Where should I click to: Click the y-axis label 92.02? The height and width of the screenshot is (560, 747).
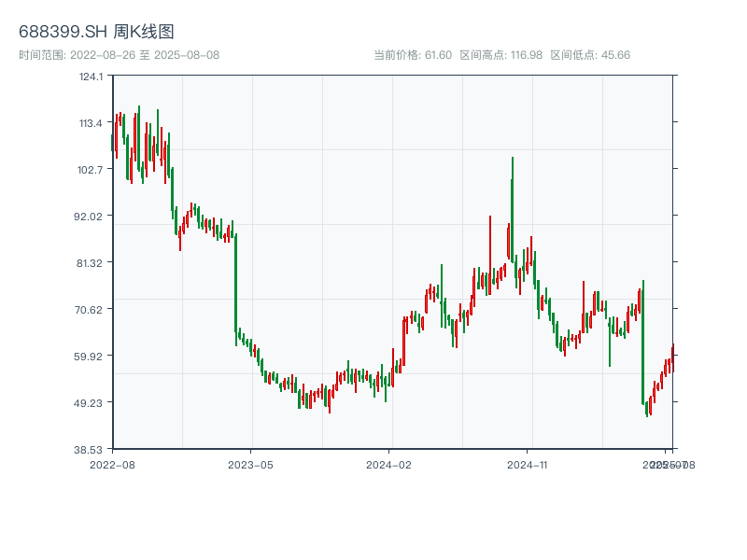coord(88,217)
